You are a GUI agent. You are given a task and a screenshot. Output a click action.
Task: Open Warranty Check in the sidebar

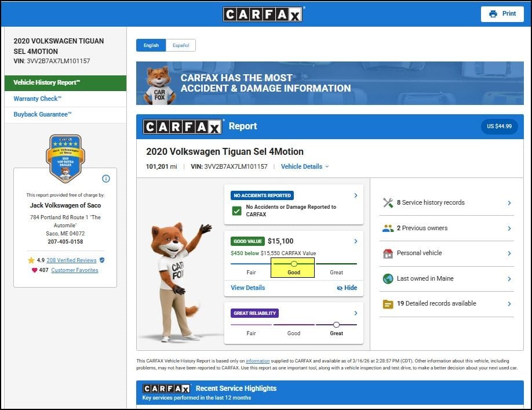37,99
